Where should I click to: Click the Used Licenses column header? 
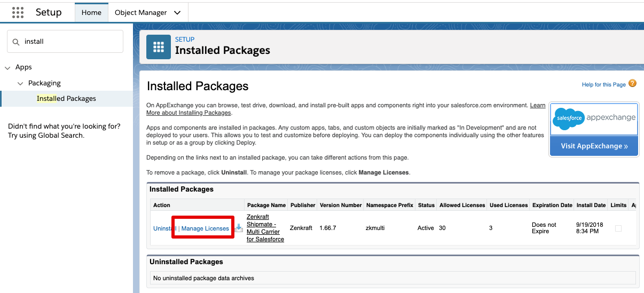[508, 205]
